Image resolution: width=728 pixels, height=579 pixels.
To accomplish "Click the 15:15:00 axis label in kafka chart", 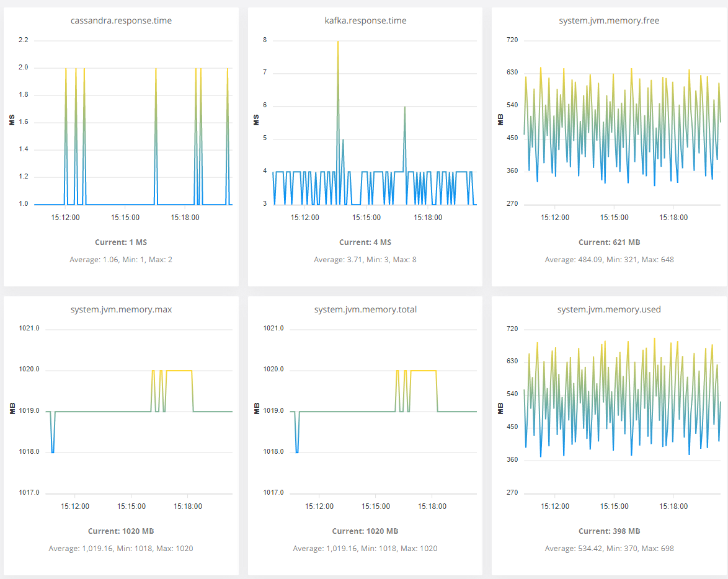I will click(x=366, y=218).
